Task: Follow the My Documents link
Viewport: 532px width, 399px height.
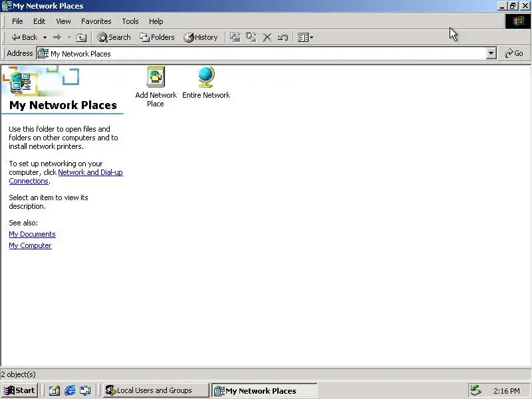Action: click(32, 234)
